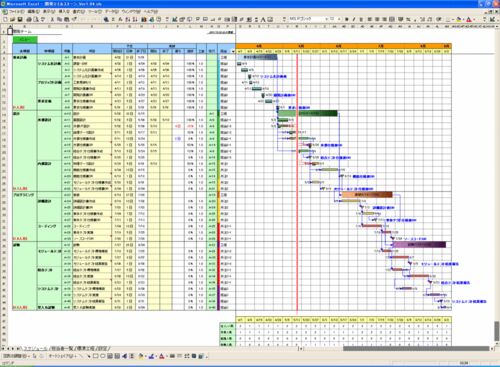500x367 pixels.
Task: Click the Fill Color paint bucket
Action: (x=459, y=19)
